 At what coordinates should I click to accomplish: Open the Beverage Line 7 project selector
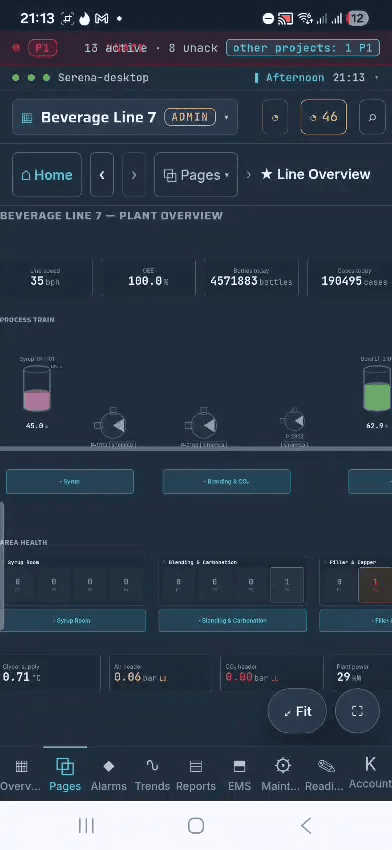(125, 117)
